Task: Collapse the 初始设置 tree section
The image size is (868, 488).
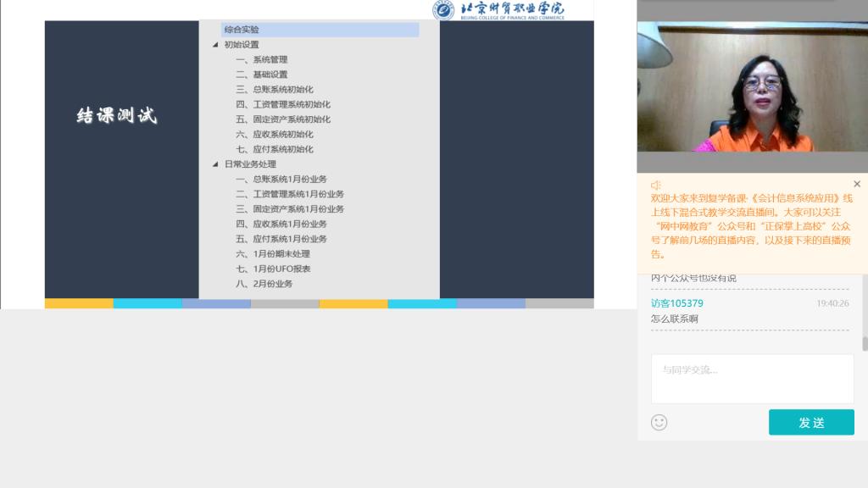Action: [x=215, y=45]
